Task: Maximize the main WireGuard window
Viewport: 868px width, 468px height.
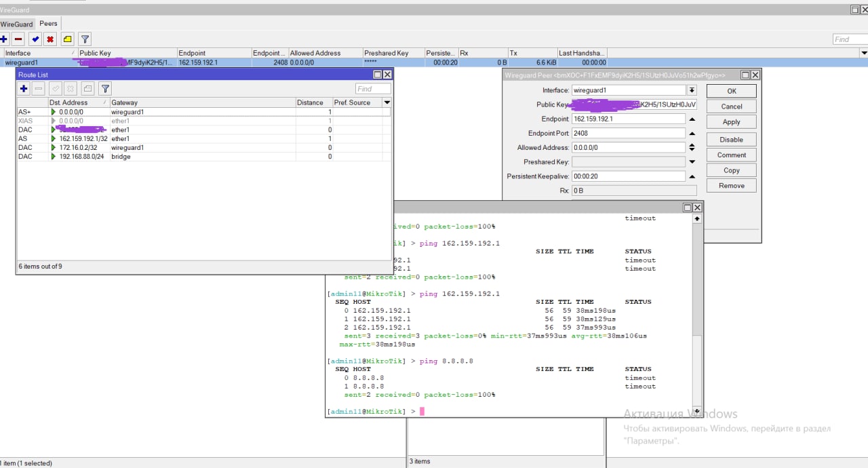Action: pyautogui.click(x=856, y=9)
